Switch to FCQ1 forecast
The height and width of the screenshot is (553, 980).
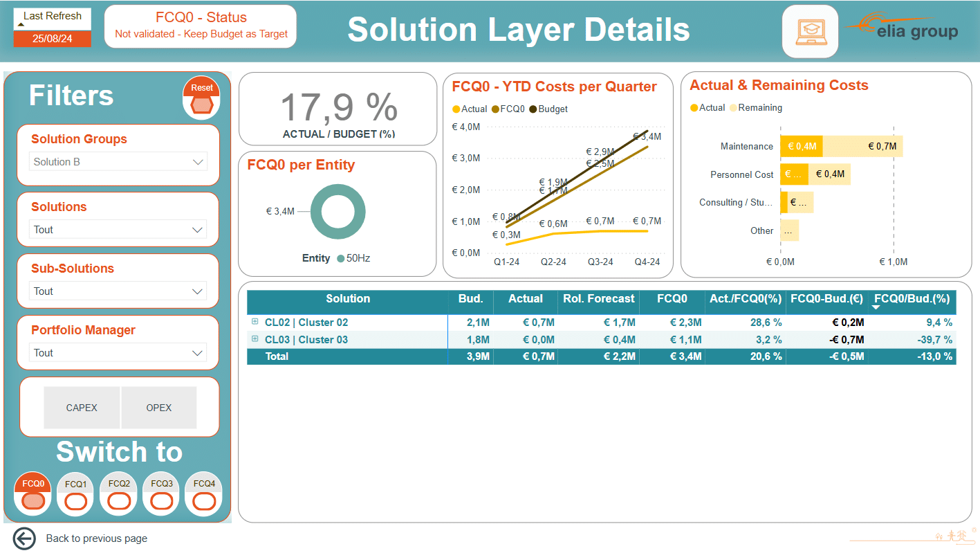(75, 494)
